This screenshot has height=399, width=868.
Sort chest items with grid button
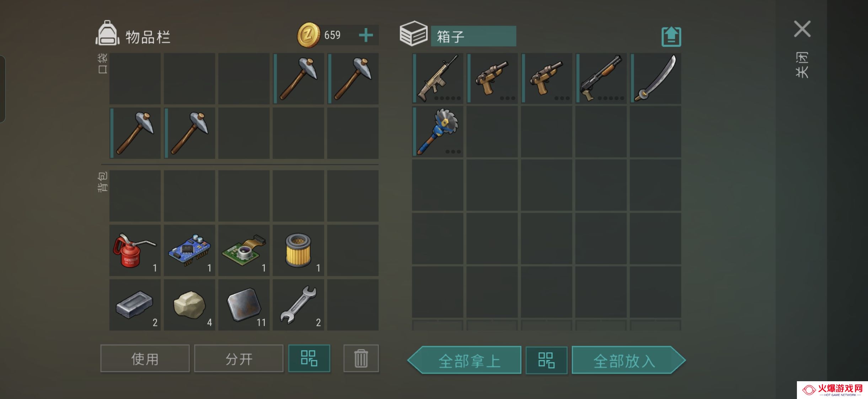click(546, 360)
